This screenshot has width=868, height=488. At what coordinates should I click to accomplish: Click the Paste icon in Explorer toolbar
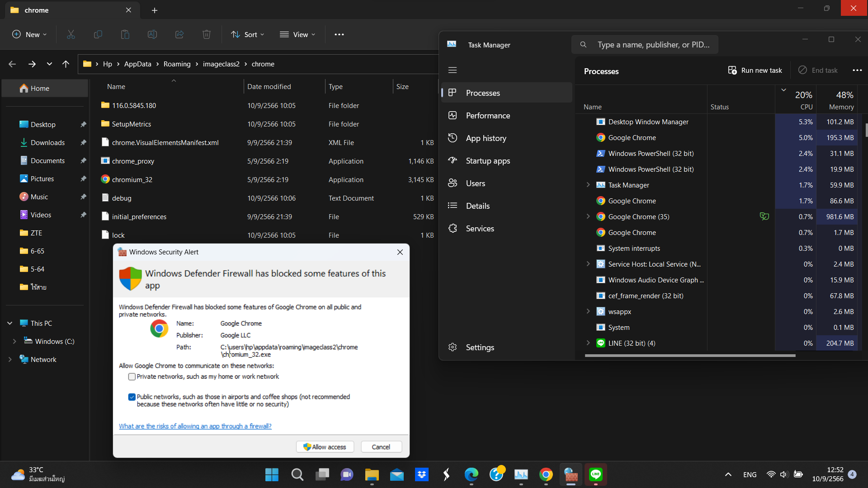pyautogui.click(x=125, y=34)
